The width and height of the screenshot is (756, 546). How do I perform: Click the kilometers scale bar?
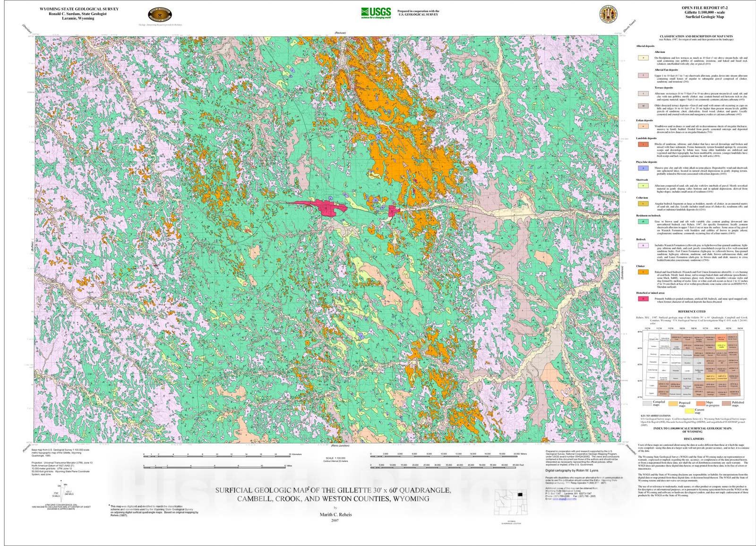217,455
